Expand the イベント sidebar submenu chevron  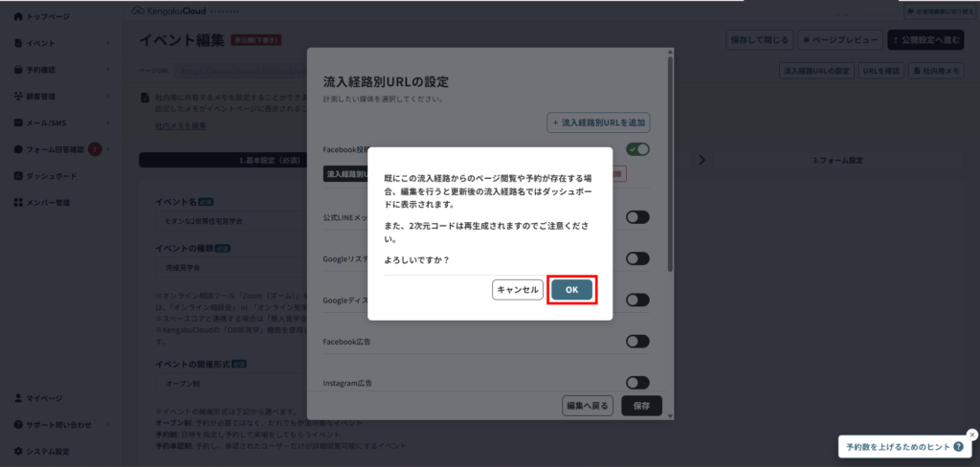point(108,43)
